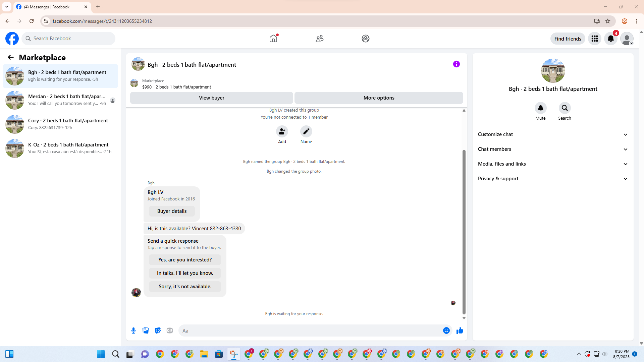The height and width of the screenshot is (362, 644).
Task: Choose a sticker to send
Action: (158, 330)
